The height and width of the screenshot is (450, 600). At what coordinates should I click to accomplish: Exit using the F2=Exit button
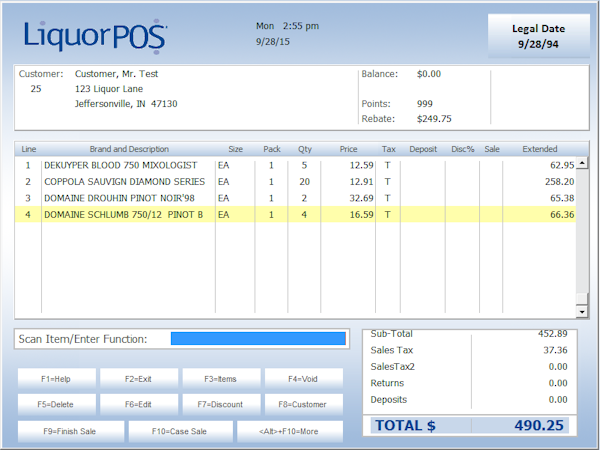pyautogui.click(x=138, y=379)
